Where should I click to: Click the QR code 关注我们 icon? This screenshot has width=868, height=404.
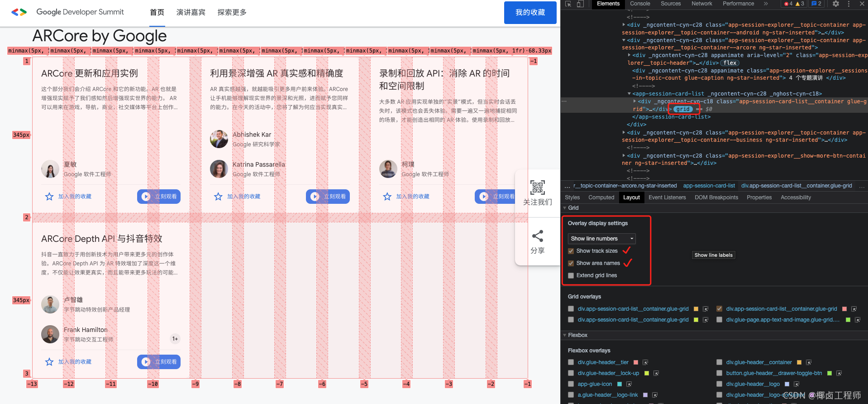[538, 187]
